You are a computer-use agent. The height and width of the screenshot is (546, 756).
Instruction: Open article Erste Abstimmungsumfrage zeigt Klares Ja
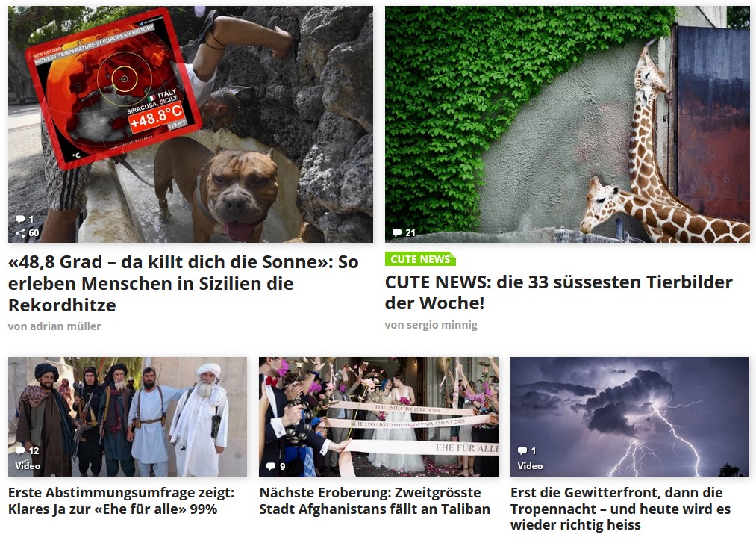[121, 500]
